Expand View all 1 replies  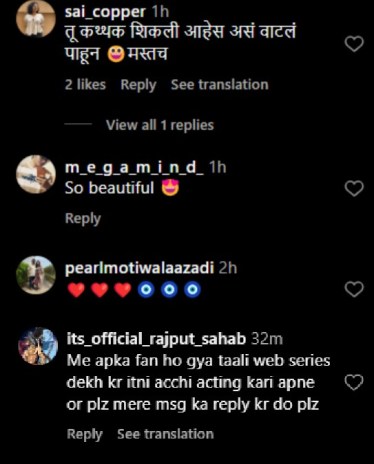(160, 125)
